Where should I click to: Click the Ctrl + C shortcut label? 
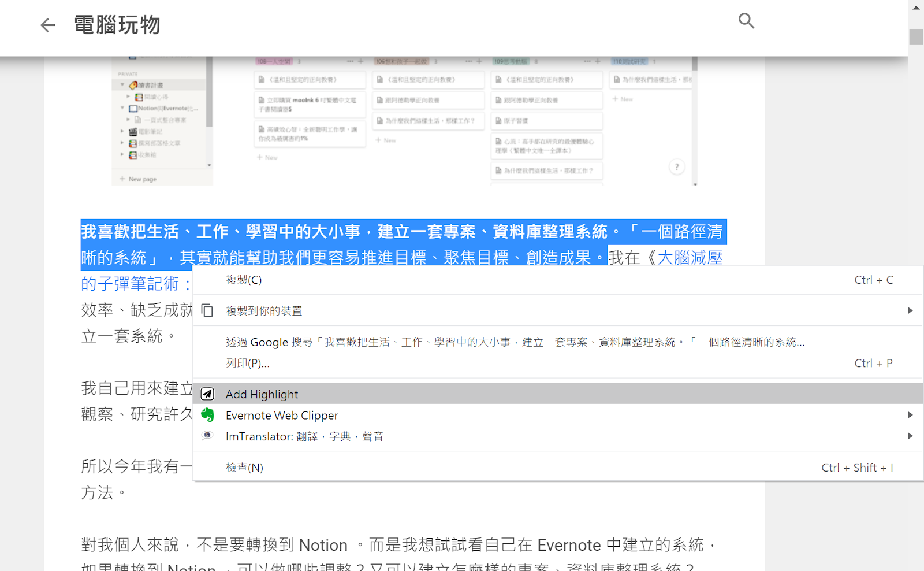click(874, 280)
